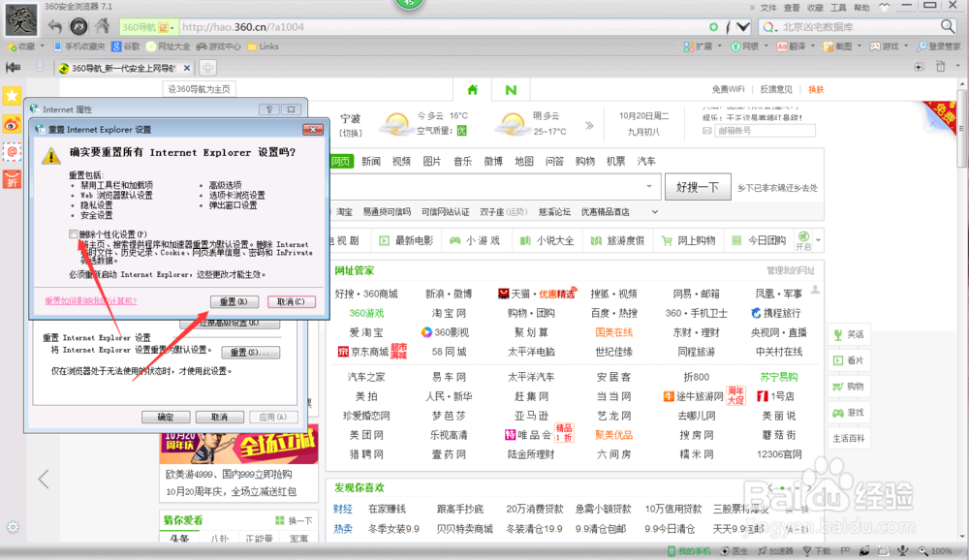This screenshot has width=969, height=560.
Task: Click the 截图 screenshot icon on the toolbar
Action: point(828,46)
